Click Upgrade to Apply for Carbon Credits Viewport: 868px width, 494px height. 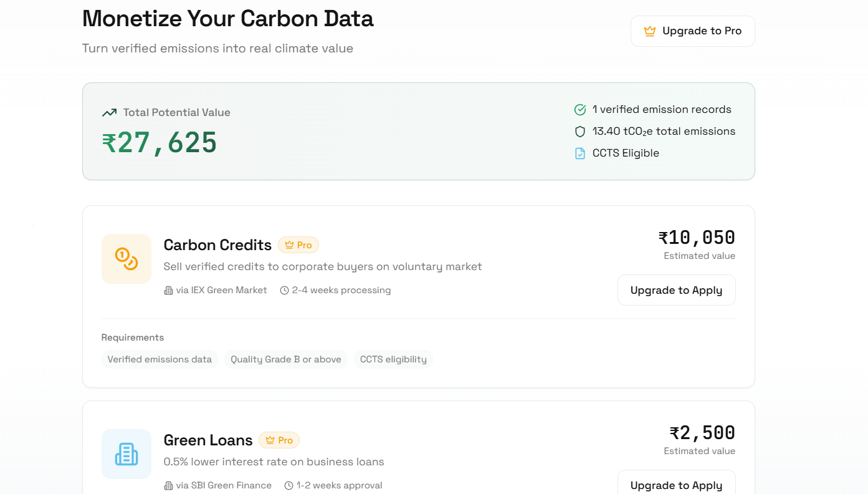[676, 290]
